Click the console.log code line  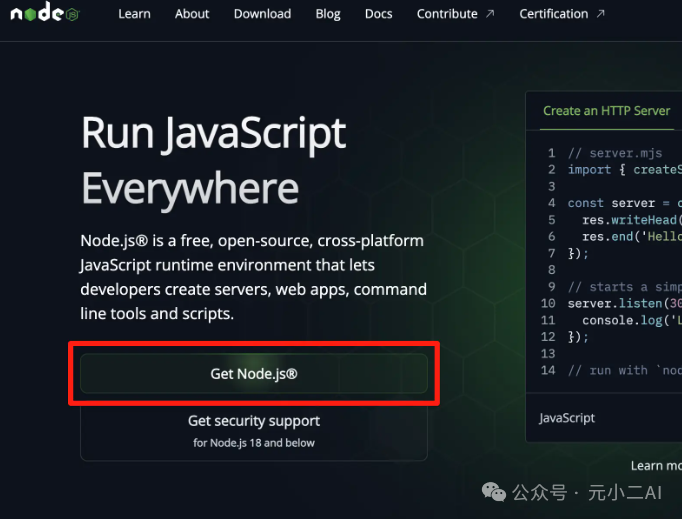632,320
